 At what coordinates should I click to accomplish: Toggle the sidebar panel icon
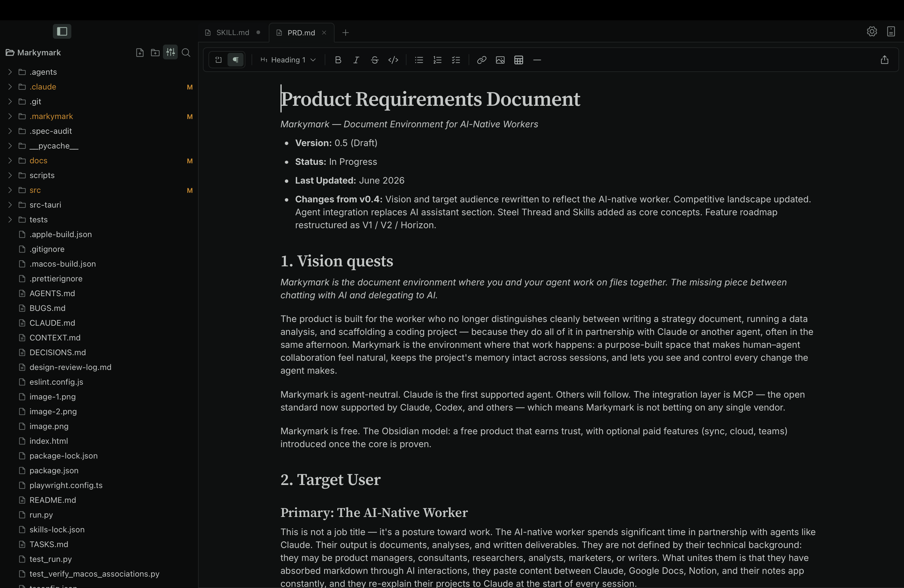(62, 31)
